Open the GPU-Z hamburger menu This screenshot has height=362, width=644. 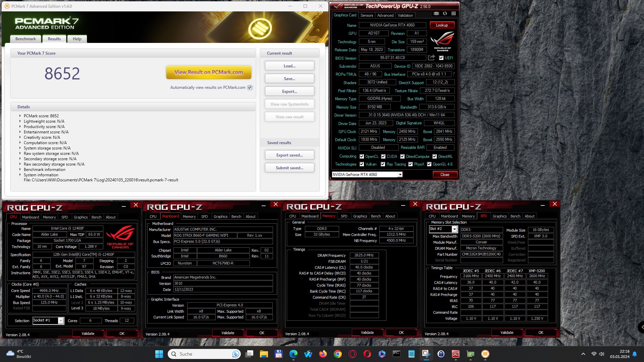coord(453,14)
